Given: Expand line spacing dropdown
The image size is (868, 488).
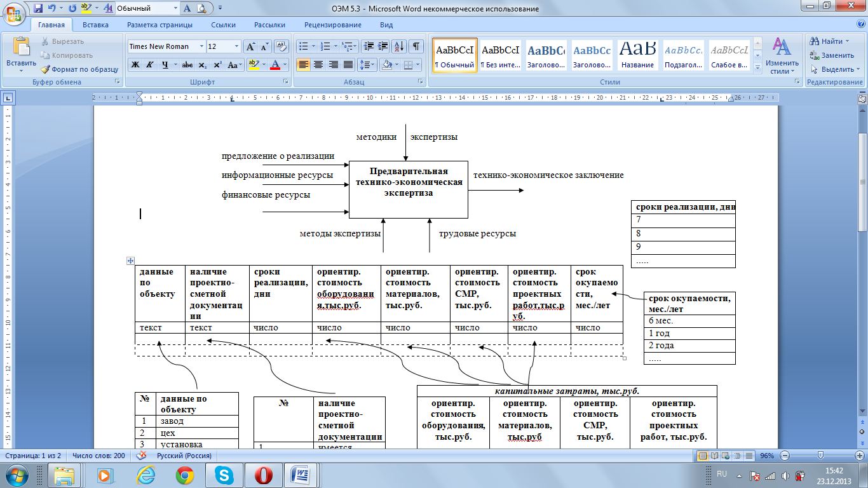Looking at the screenshot, I should tap(367, 65).
